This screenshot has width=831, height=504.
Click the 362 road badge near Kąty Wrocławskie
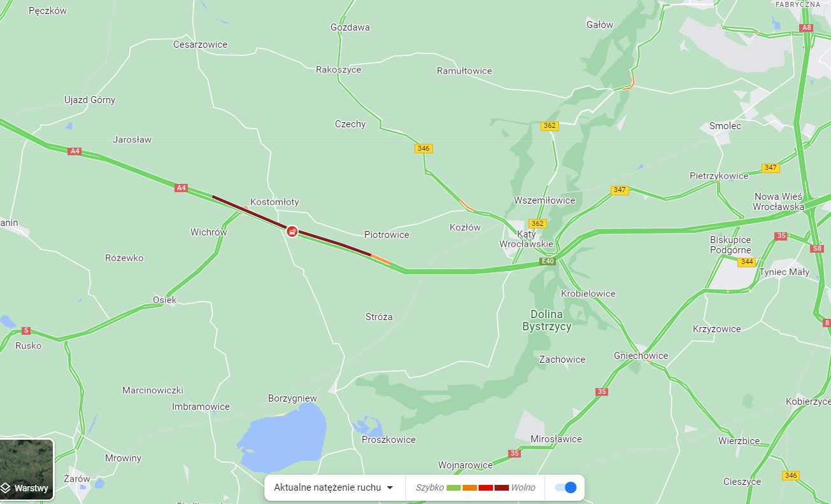tap(537, 223)
